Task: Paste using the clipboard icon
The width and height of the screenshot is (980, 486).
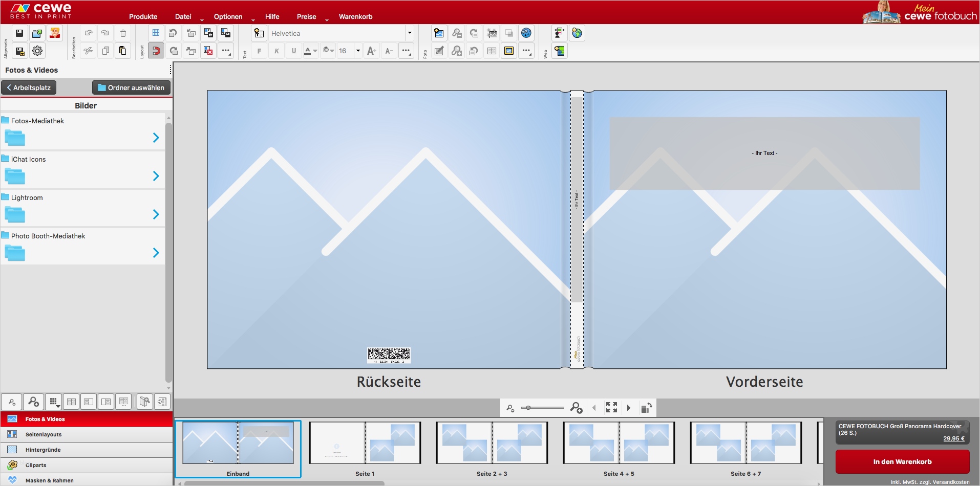Action: coord(123,51)
